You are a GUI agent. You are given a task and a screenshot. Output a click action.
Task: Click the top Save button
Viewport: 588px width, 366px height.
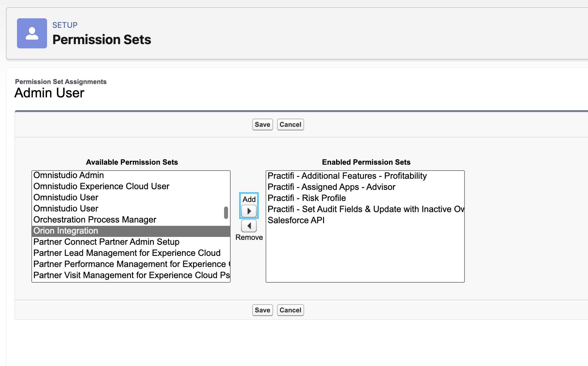click(x=263, y=125)
